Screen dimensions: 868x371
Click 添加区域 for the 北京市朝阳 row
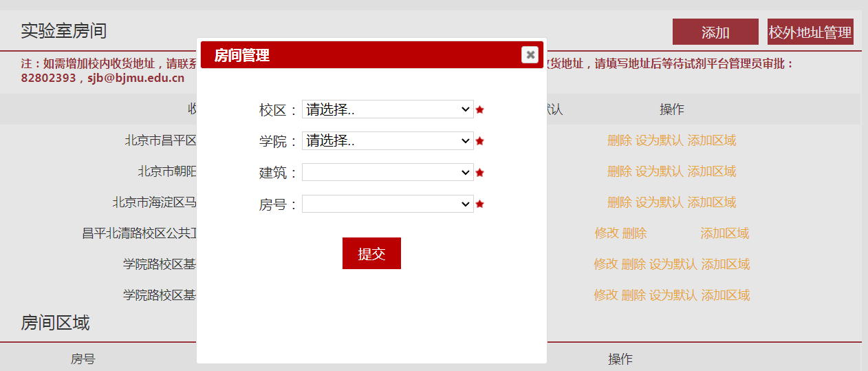coord(712,171)
